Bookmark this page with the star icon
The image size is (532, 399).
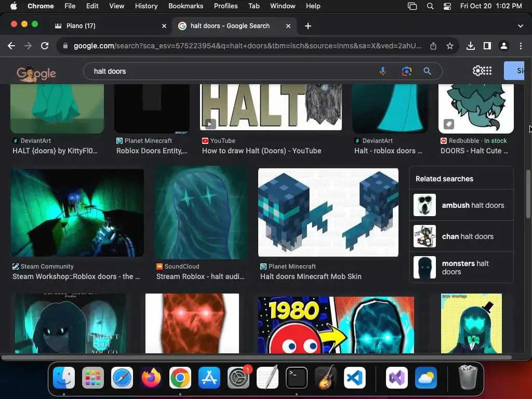(450, 46)
